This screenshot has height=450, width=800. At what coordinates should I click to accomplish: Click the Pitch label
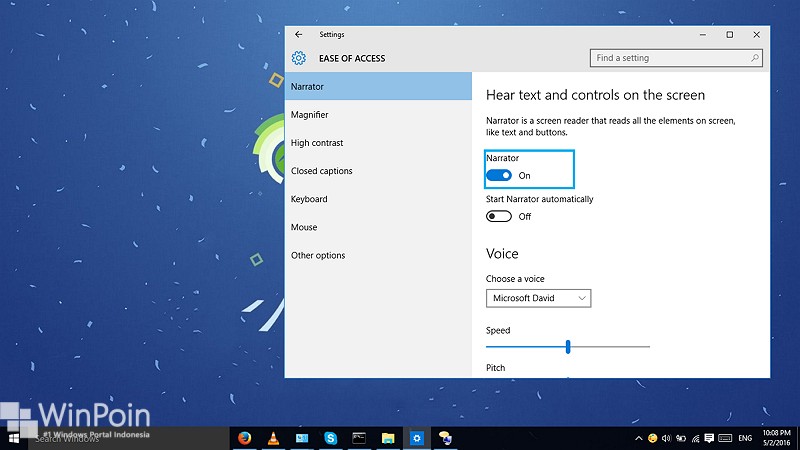coord(495,368)
